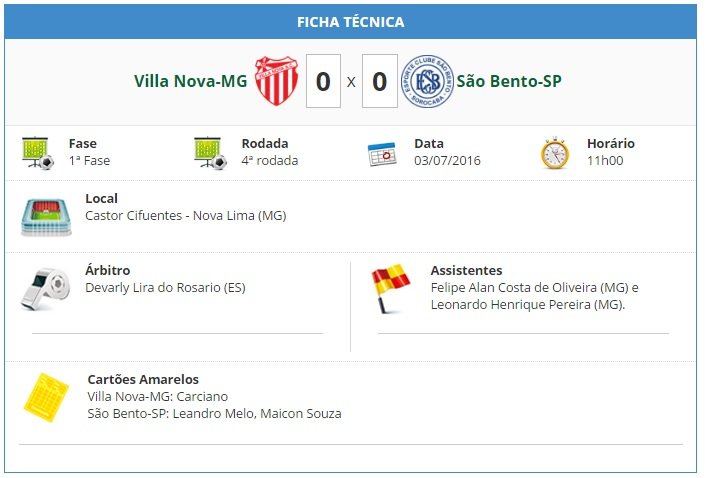Viewport: 705px width, 478px height.
Task: Click the FICHA TÉCNICA header bar
Action: pos(351,22)
